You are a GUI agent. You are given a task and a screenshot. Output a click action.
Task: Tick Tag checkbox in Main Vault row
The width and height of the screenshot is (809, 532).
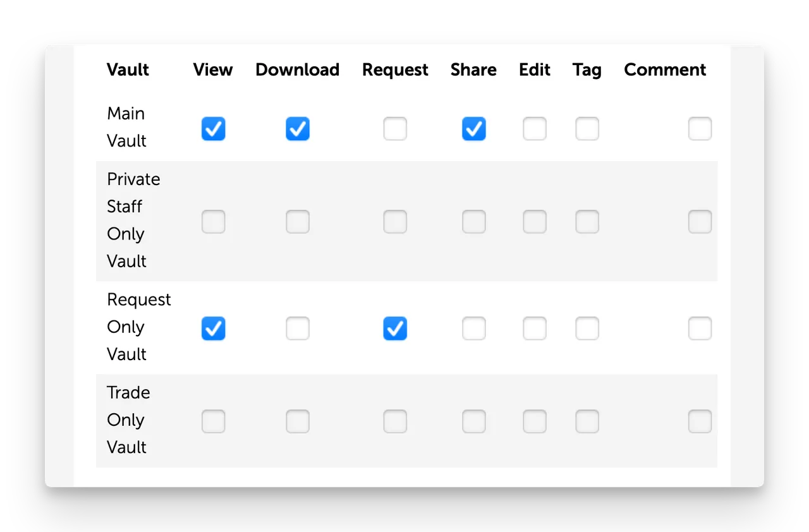(587, 129)
